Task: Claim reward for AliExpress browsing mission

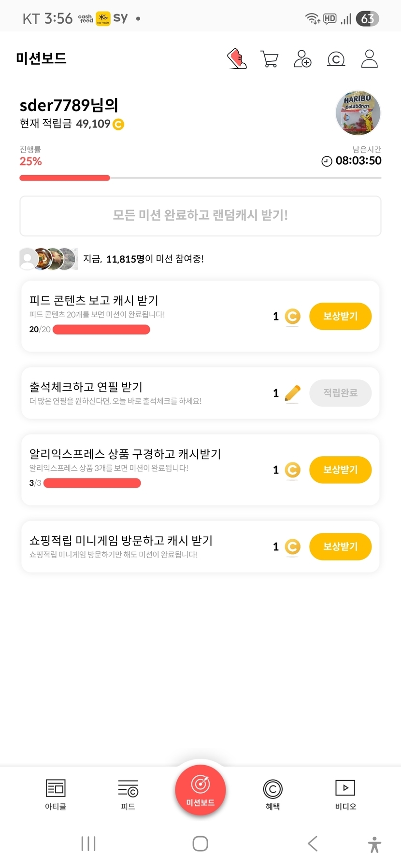Action: (340, 470)
